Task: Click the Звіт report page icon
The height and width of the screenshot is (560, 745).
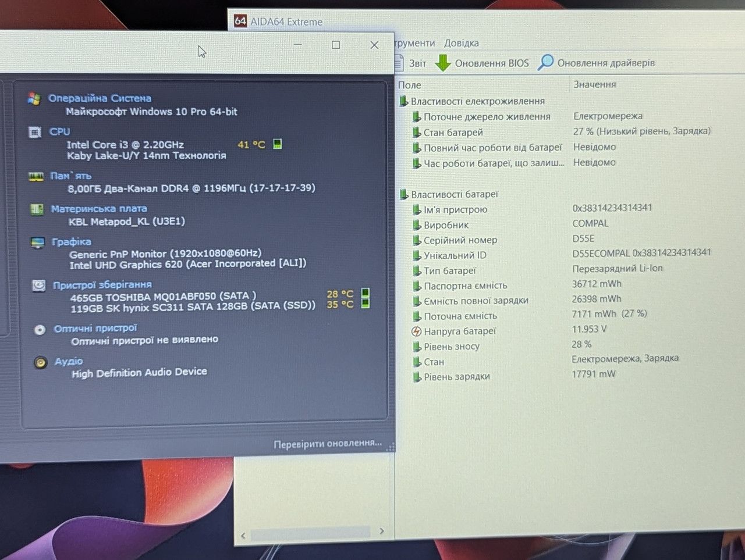Action: pyautogui.click(x=399, y=63)
